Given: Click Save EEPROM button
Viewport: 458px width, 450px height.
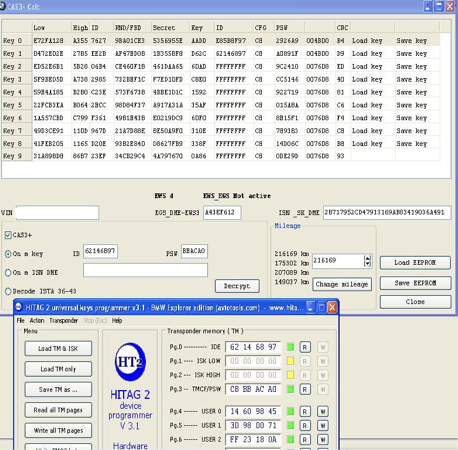Looking at the screenshot, I should [415, 283].
